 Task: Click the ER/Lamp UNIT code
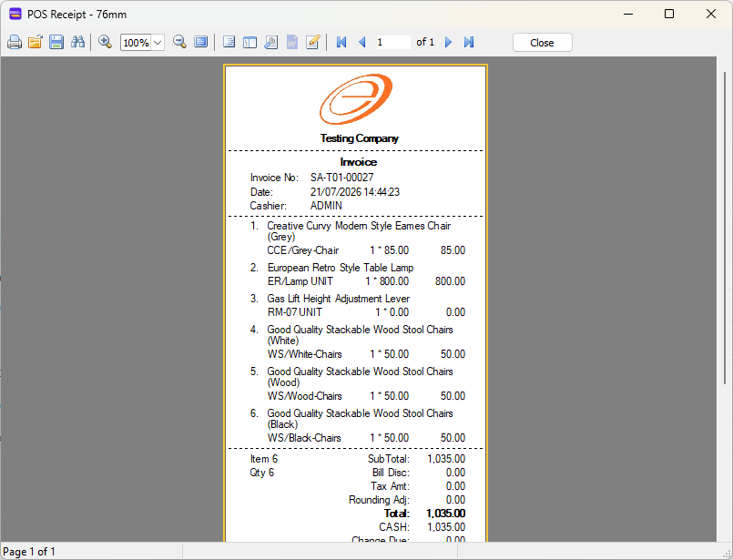[x=300, y=281]
